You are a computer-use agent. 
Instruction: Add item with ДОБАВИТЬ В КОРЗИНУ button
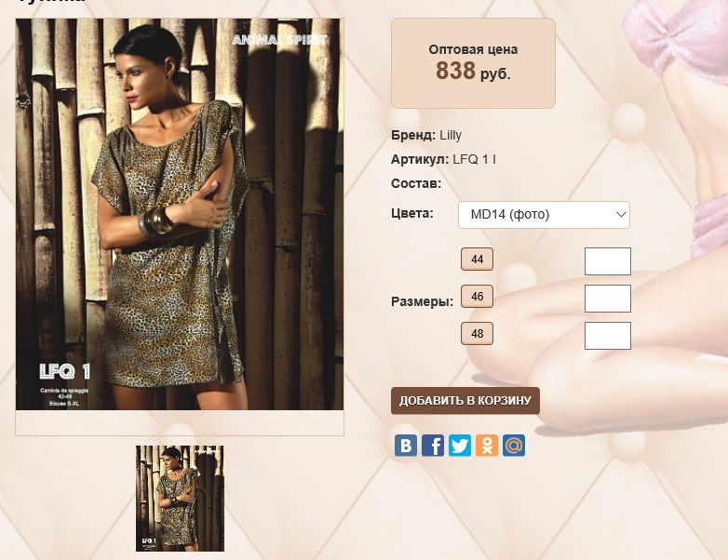tap(465, 400)
